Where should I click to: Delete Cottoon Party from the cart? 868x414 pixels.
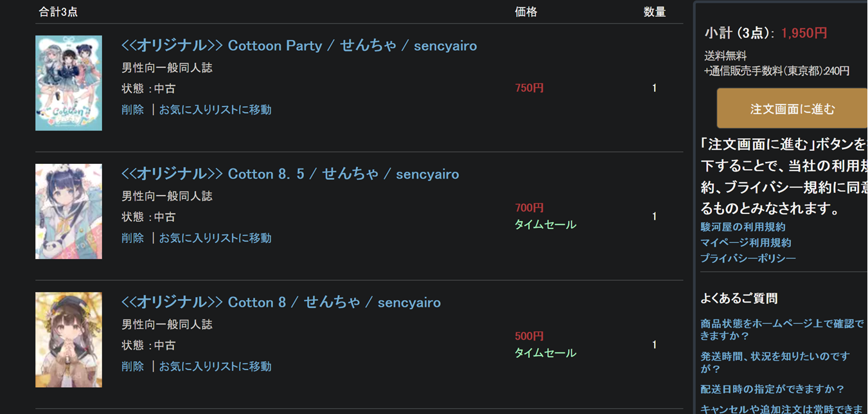(x=132, y=110)
